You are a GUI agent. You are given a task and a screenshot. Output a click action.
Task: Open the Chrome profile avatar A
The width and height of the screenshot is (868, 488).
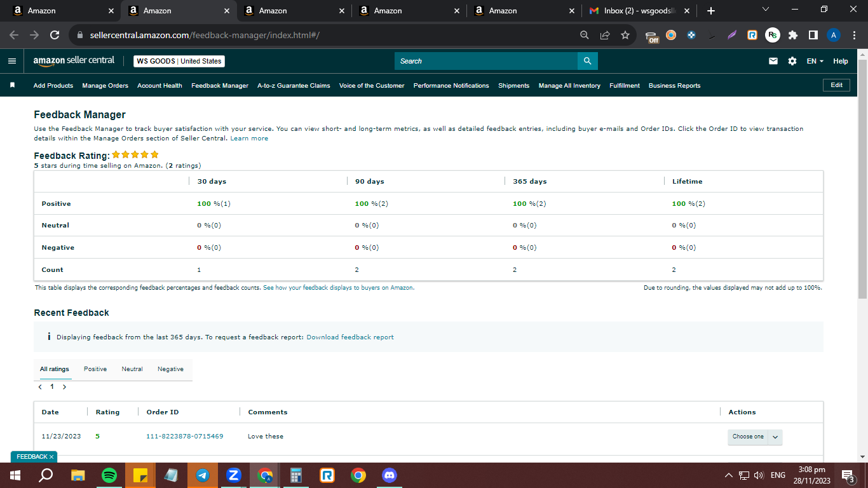click(834, 36)
